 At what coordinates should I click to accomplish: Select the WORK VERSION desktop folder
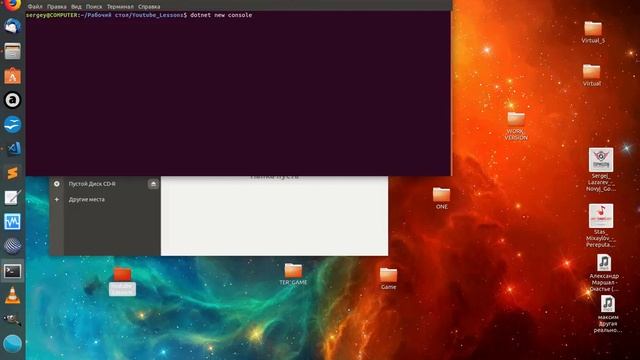(x=516, y=126)
